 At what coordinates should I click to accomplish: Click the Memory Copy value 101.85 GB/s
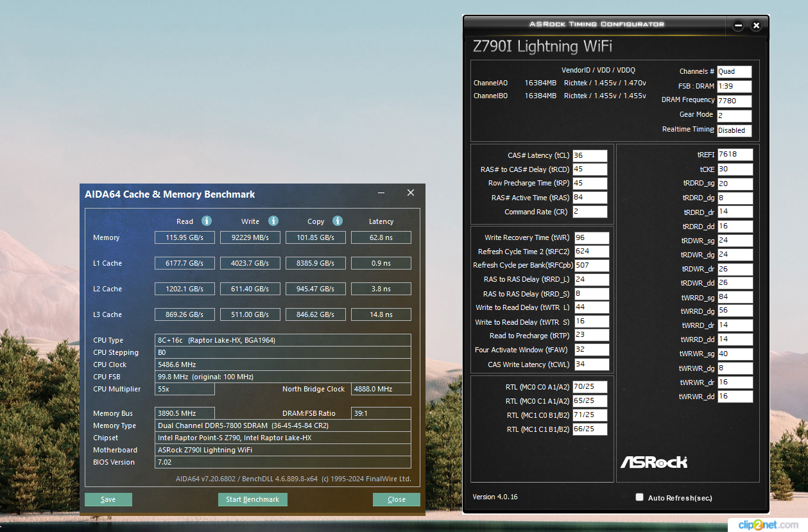click(x=316, y=237)
